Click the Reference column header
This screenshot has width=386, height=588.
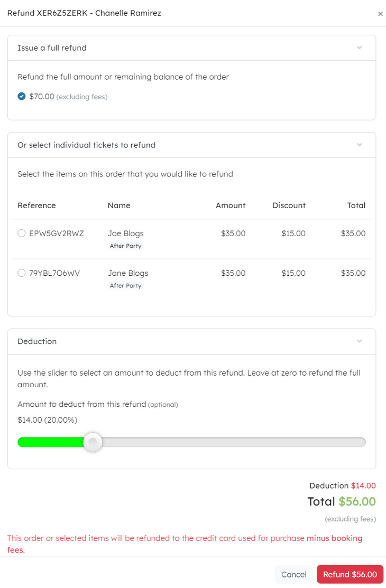[x=36, y=205]
